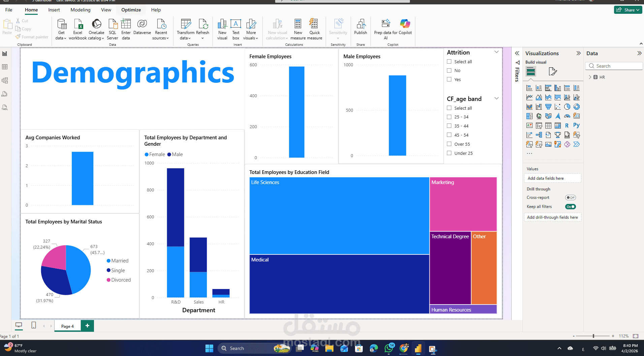
Task: Switch to the Optimize tab
Action: click(x=131, y=10)
